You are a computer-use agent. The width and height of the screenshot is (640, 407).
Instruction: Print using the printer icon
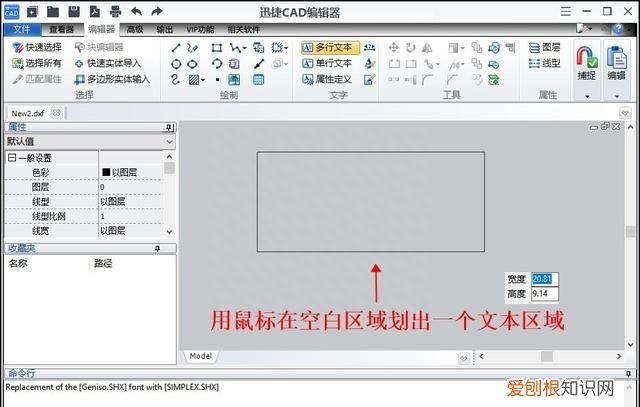pyautogui.click(x=116, y=11)
